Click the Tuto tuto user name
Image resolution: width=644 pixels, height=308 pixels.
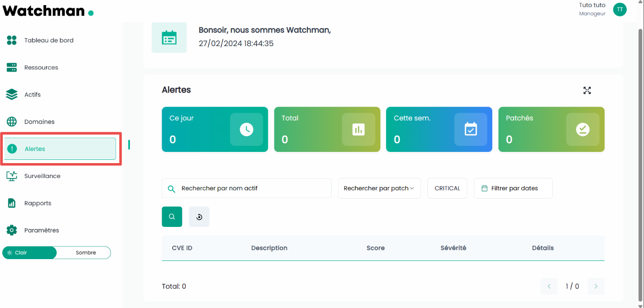[592, 5]
